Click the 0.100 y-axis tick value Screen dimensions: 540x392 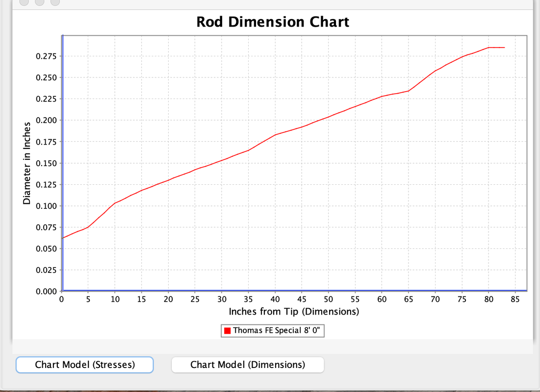point(46,206)
